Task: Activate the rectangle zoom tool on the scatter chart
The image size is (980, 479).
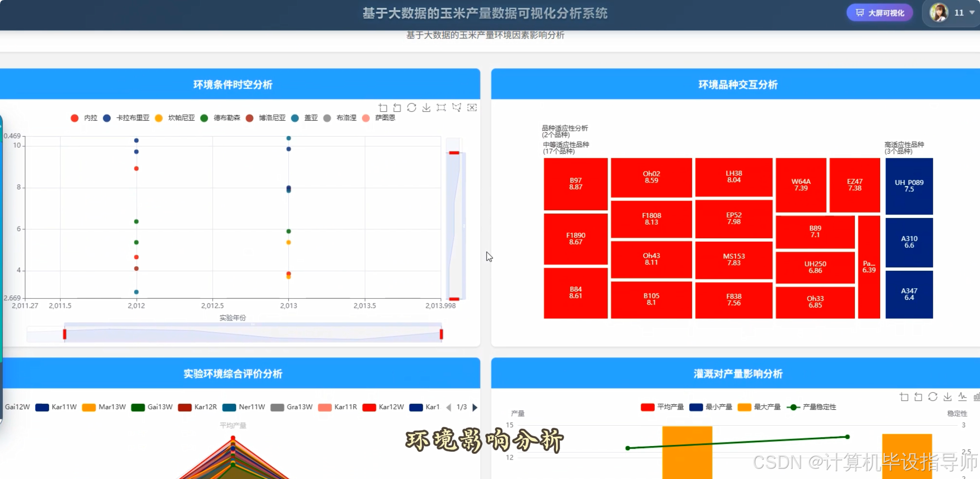Action: coord(382,108)
